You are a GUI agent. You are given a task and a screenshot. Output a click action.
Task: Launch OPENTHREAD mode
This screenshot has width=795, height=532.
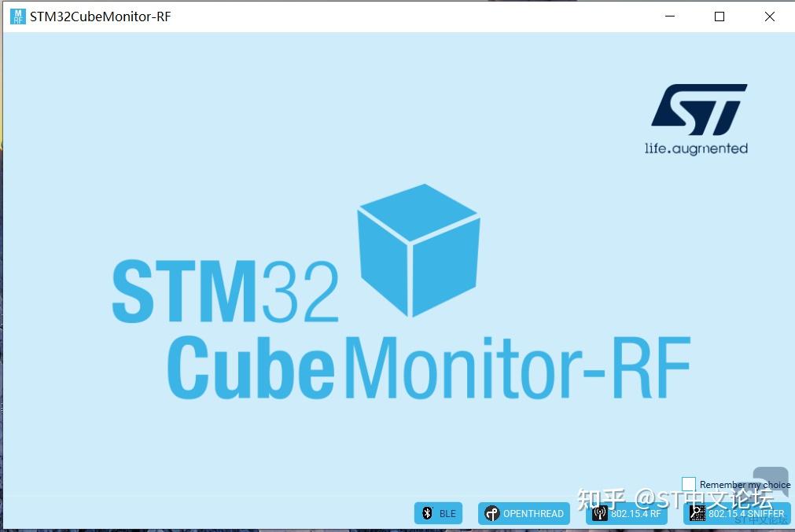(524, 513)
